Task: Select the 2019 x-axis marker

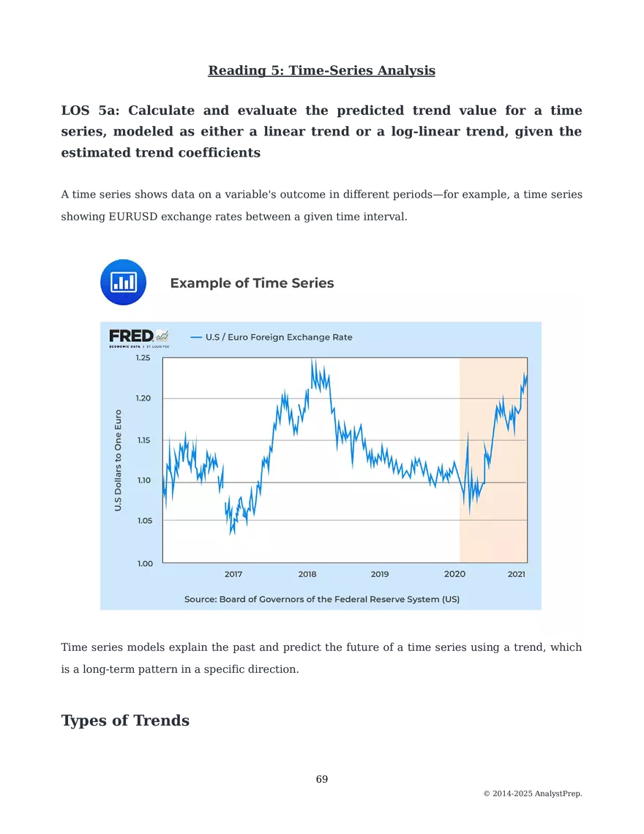Action: 380,575
